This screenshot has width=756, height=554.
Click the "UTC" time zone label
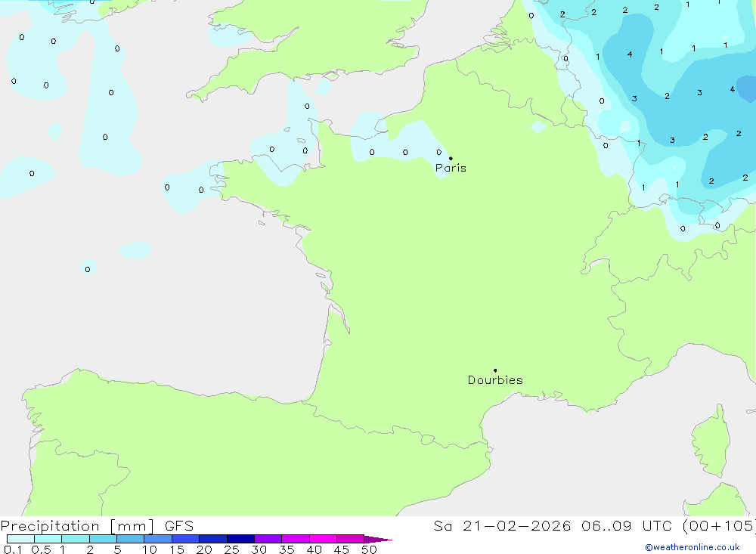[x=657, y=526]
